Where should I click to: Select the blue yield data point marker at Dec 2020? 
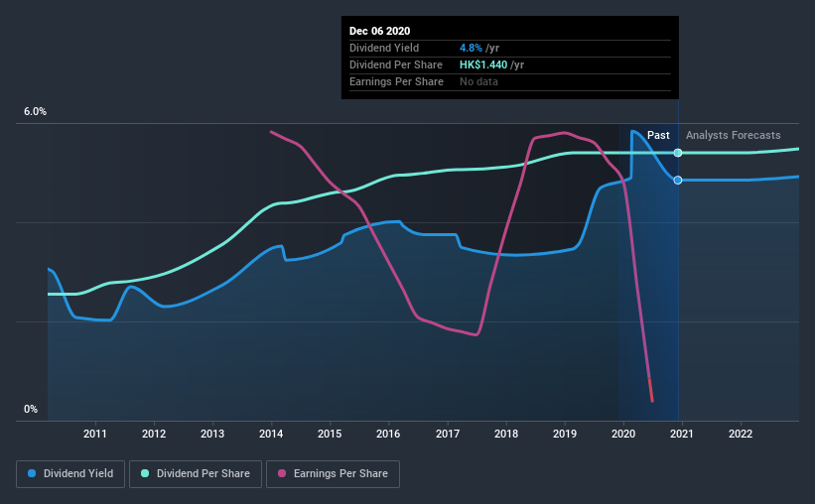pos(678,181)
